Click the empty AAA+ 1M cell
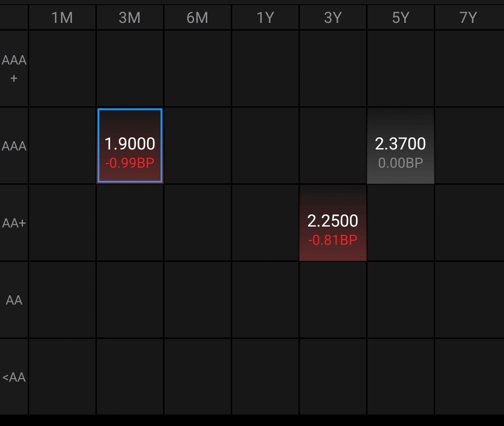 coord(62,69)
